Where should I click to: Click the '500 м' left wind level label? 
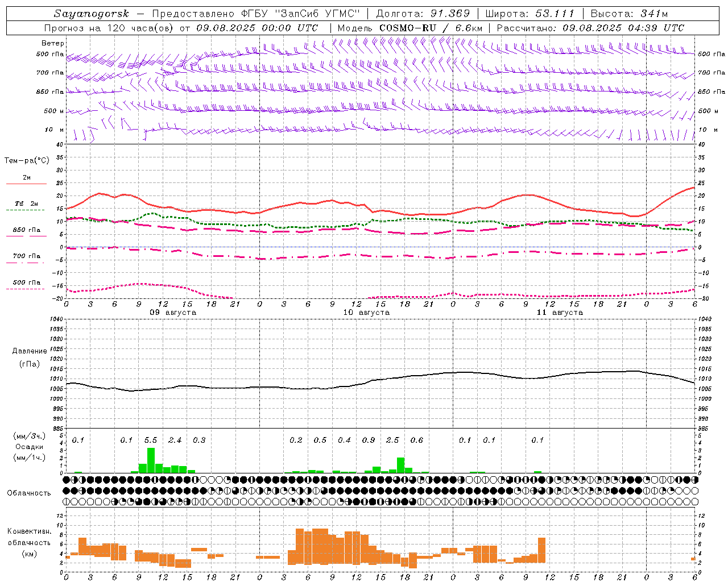point(54,111)
